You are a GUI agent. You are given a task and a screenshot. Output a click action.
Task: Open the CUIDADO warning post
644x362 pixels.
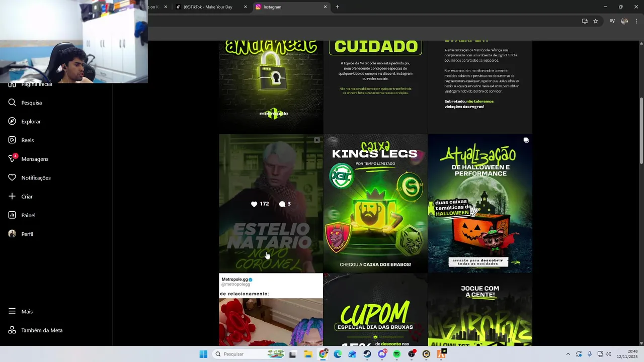(375, 87)
